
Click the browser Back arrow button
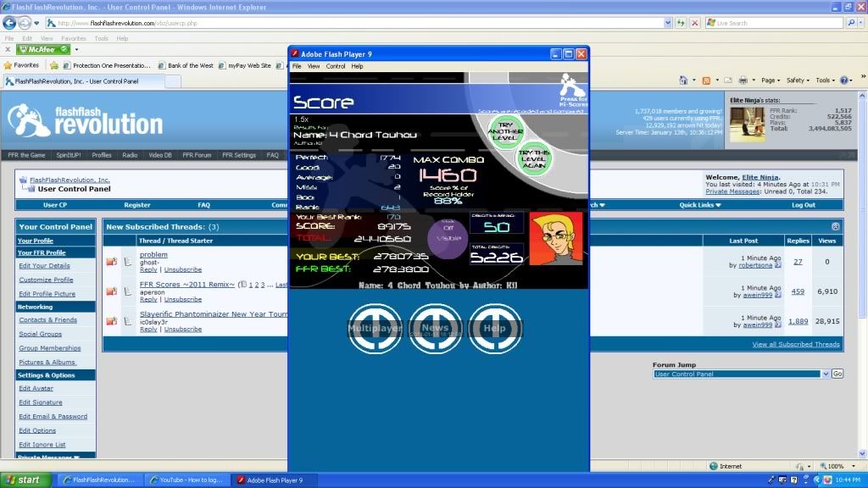click(x=10, y=23)
